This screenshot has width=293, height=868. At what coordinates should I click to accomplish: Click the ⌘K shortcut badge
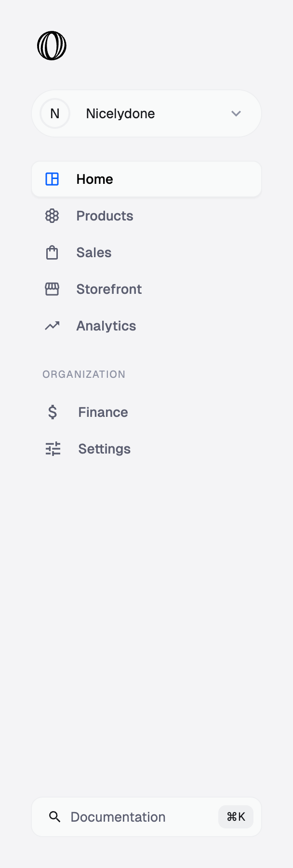click(236, 817)
